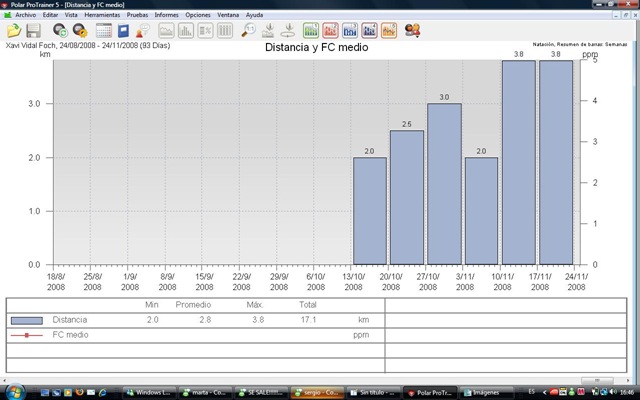Click the Total distance value 17.1
The width and height of the screenshot is (640, 400).
coord(309,320)
